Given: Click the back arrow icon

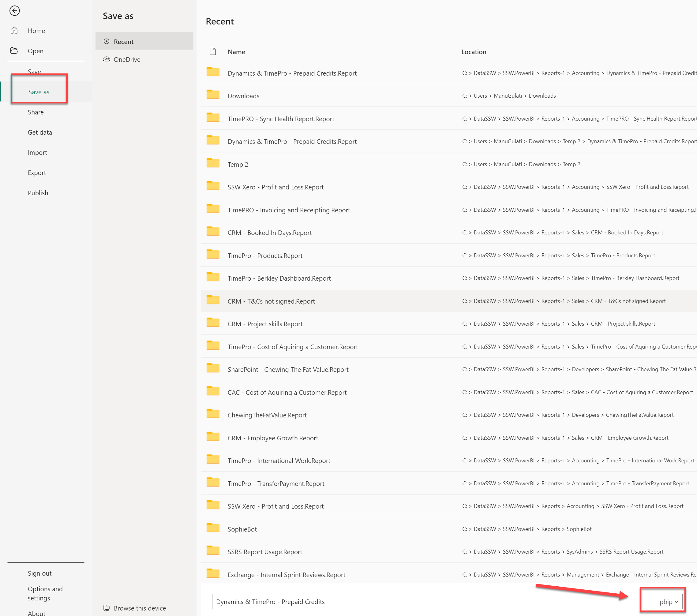Looking at the screenshot, I should (x=14, y=11).
